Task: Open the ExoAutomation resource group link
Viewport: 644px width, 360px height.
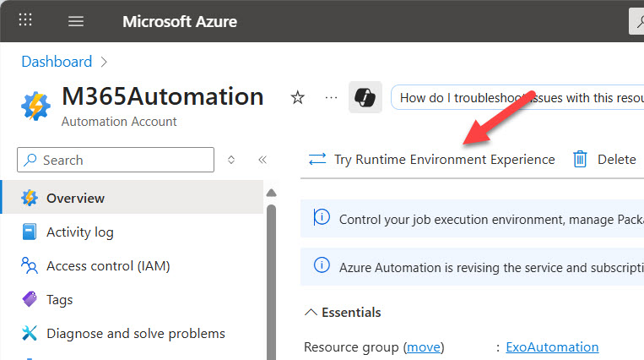Action: pos(552,347)
